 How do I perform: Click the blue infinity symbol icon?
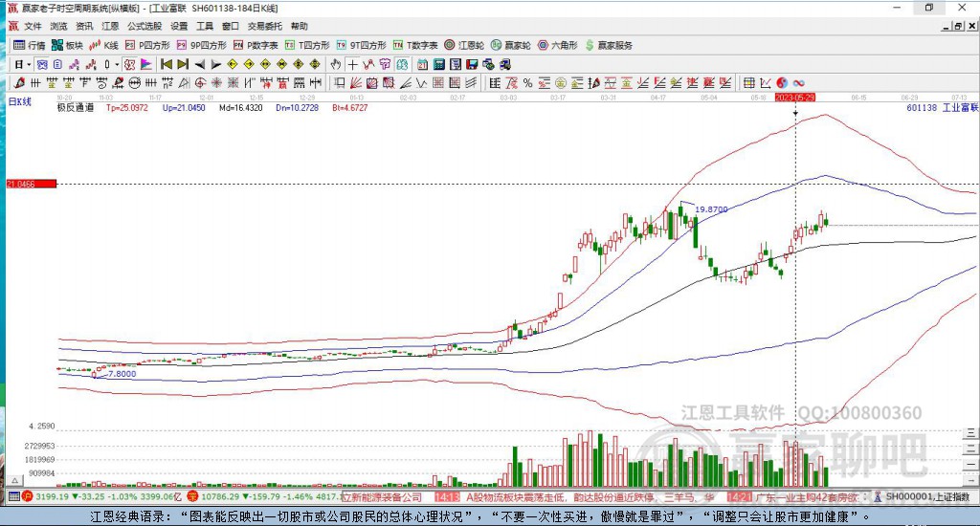point(798,82)
